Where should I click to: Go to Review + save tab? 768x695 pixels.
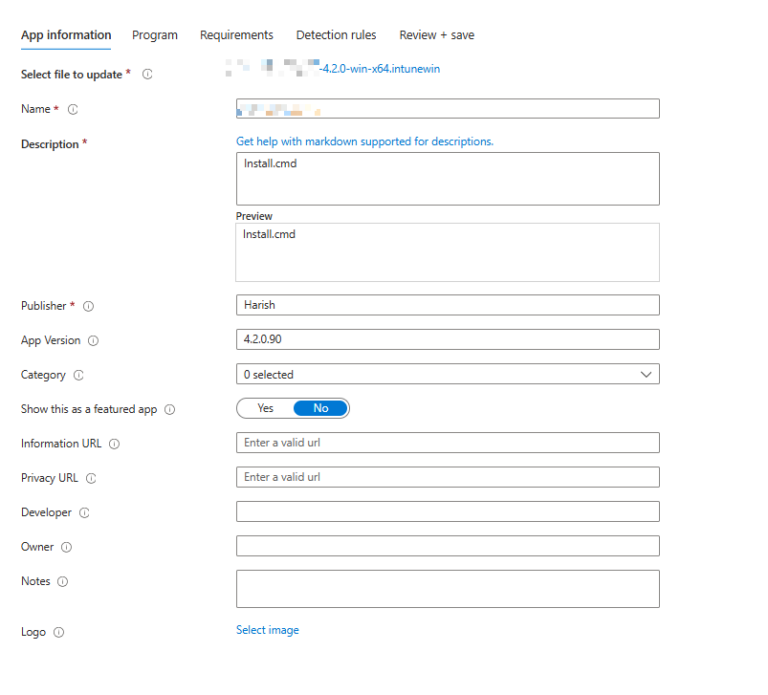(437, 35)
